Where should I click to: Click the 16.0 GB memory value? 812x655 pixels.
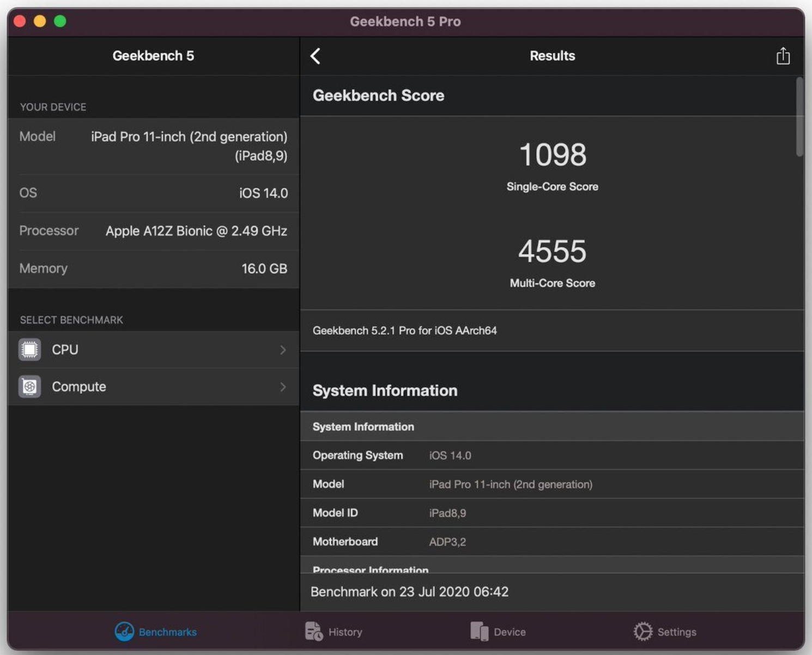coord(264,269)
